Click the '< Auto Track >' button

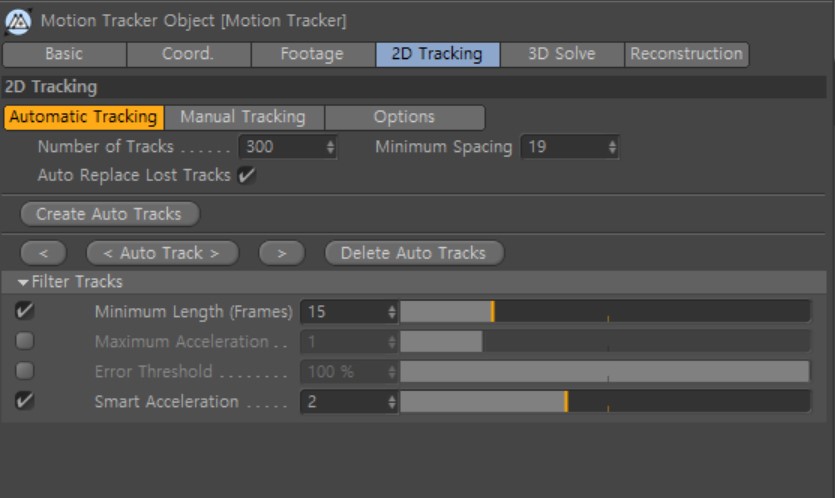(x=162, y=254)
